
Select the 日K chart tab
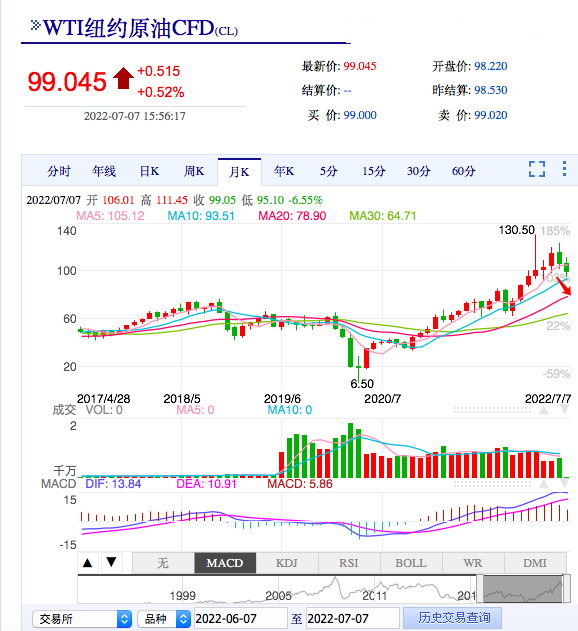(x=149, y=171)
